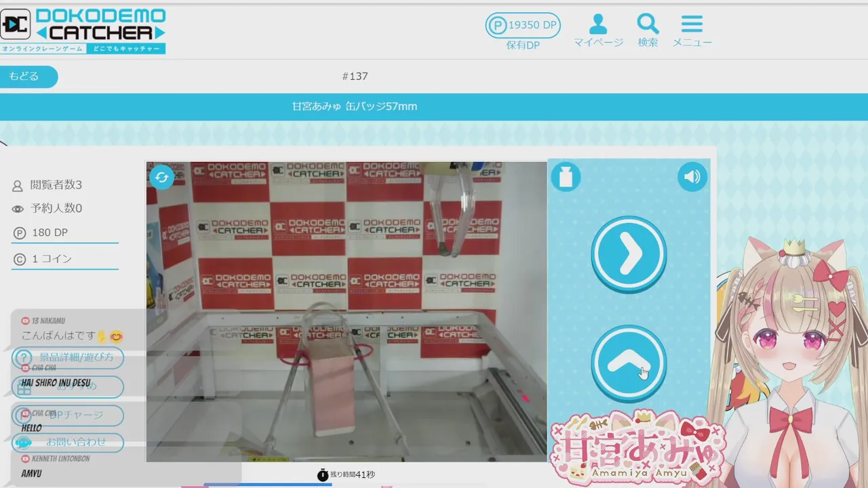
Task: Click the weight icon in the control panel
Action: [x=566, y=178]
